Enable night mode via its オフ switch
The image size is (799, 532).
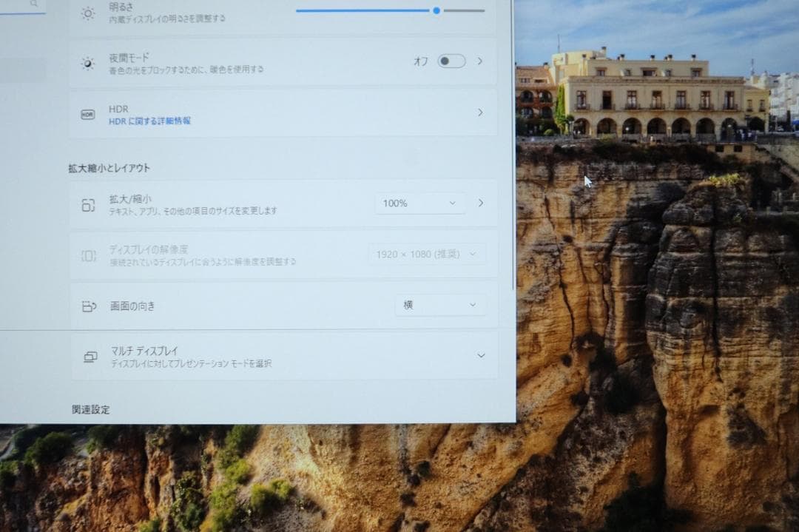click(452, 62)
